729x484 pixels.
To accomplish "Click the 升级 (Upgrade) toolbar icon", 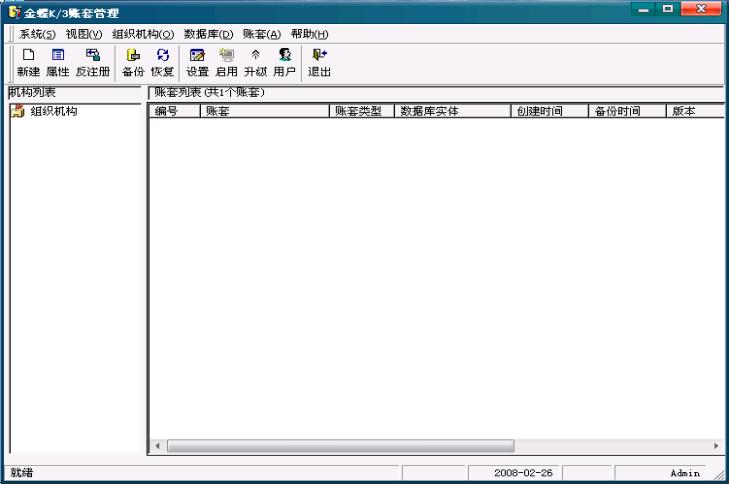I will (255, 62).
